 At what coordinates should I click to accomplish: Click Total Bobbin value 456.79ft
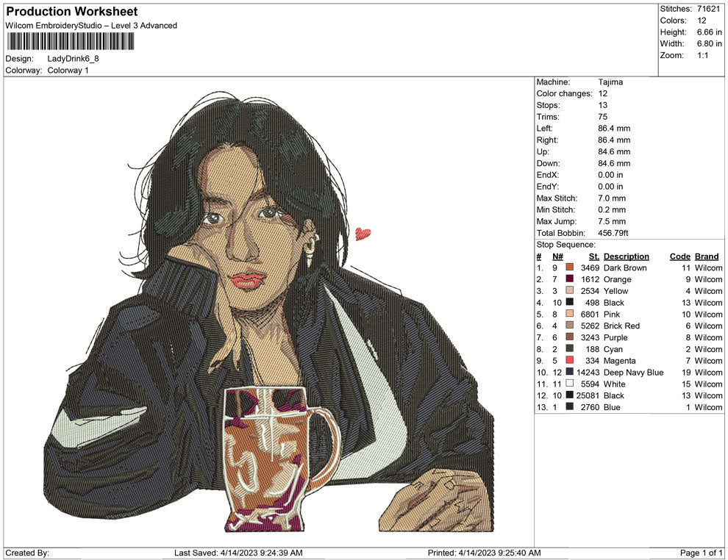coord(613,233)
